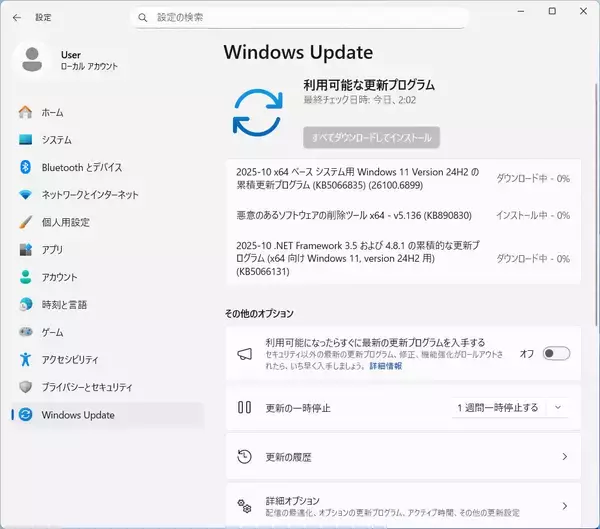Image resolution: width=600 pixels, height=529 pixels.
Task: Click the large blue sync arrows icon
Action: 258,113
